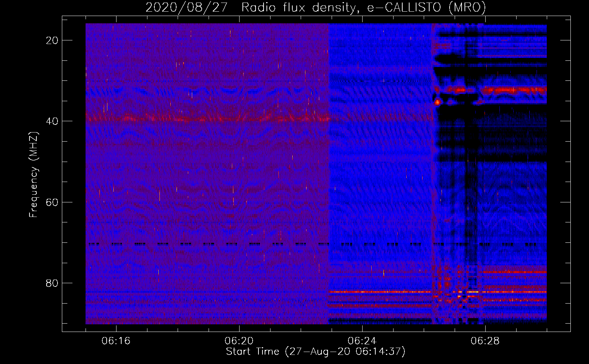Image resolution: width=589 pixels, height=364 pixels.
Task: Click the 06:16 time tick label
Action: [x=116, y=341]
